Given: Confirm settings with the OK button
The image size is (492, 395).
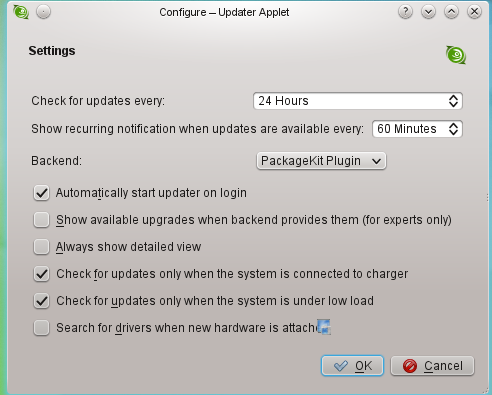Looking at the screenshot, I should (352, 366).
